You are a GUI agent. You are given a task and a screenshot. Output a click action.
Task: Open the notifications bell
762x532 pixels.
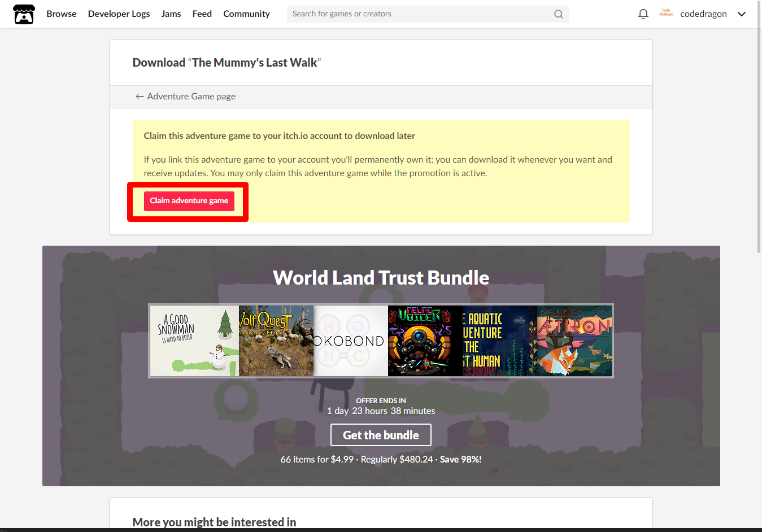(643, 14)
